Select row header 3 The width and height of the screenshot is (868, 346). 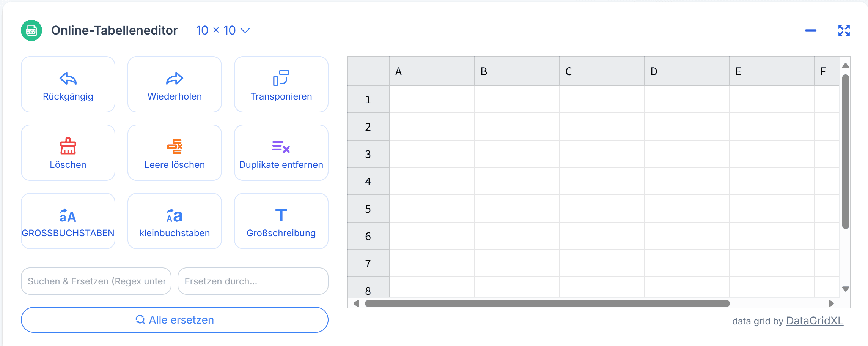point(368,154)
